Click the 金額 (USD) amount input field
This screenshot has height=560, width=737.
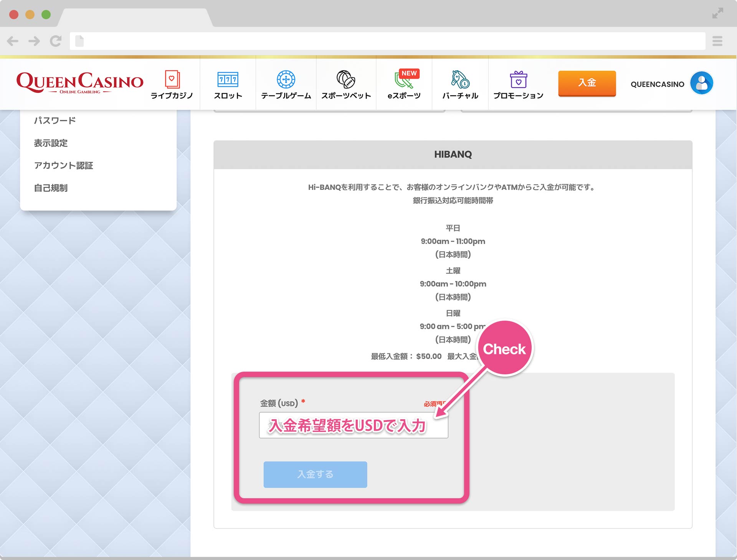(x=354, y=425)
